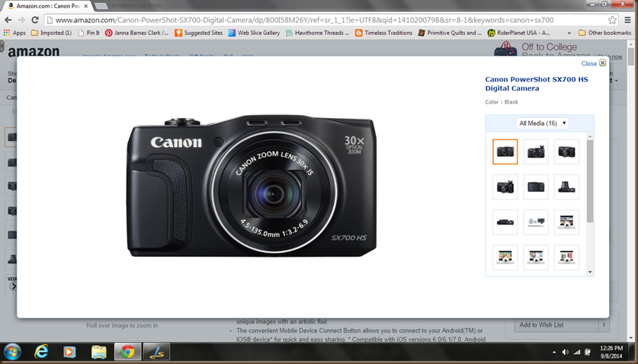Select the Amazon.com Canon browser tab
Screen dimensions: 638x364
pyautogui.click(x=47, y=6)
